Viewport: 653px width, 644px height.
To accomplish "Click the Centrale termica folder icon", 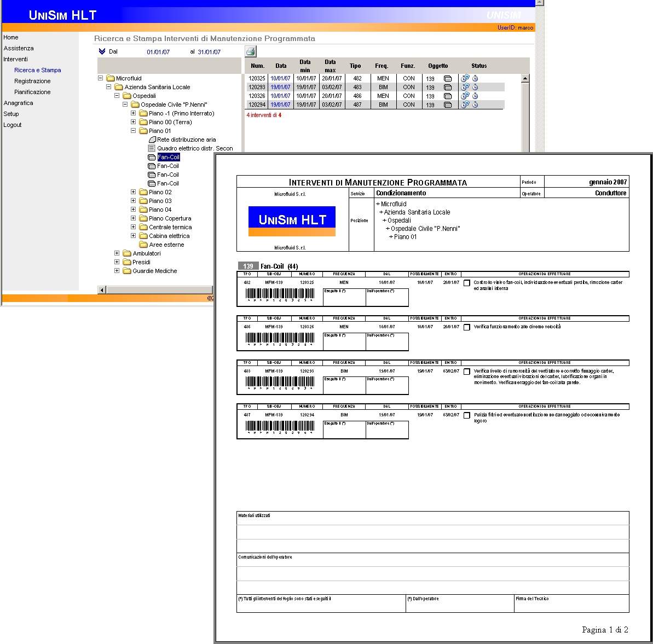I will click(x=143, y=227).
